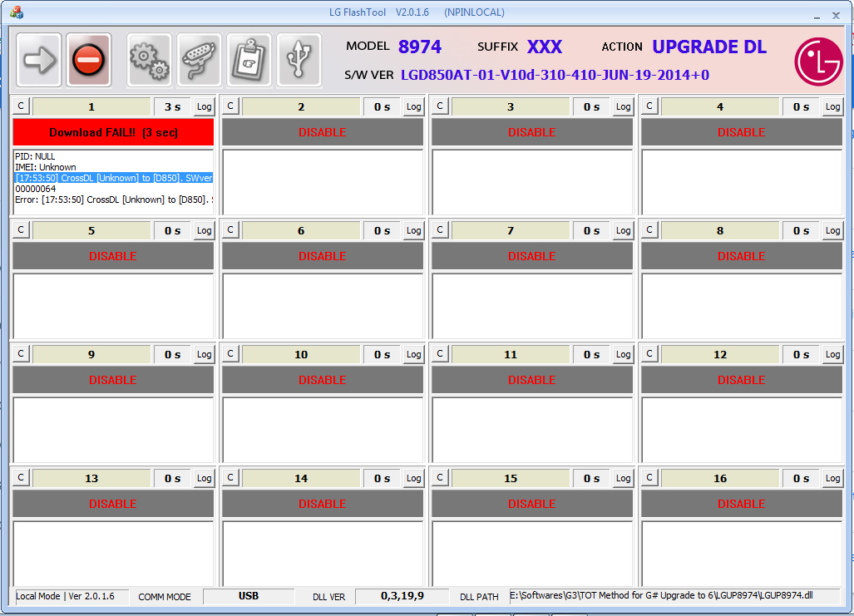Click the C button for port 12
Viewport: 854px width, 616px height.
pos(649,353)
